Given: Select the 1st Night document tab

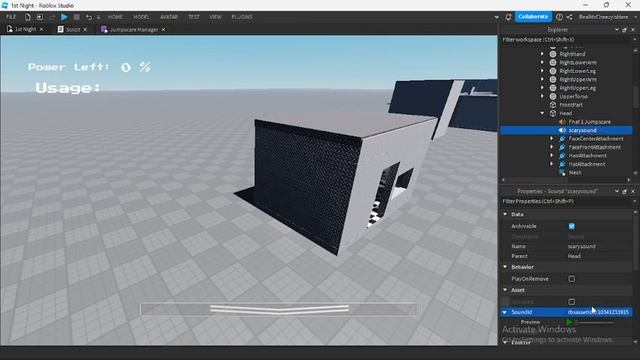Looking at the screenshot, I should pyautogui.click(x=25, y=29).
